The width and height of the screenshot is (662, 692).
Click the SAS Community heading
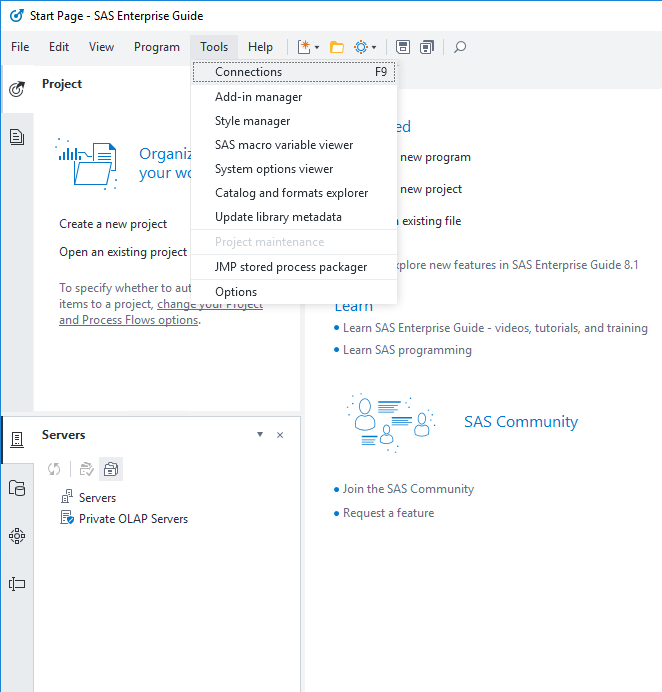521,421
